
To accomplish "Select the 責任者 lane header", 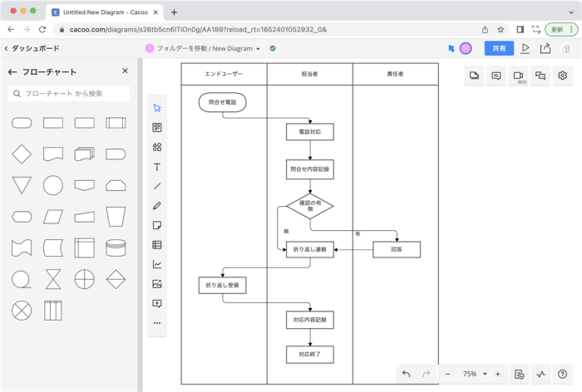I will point(395,74).
